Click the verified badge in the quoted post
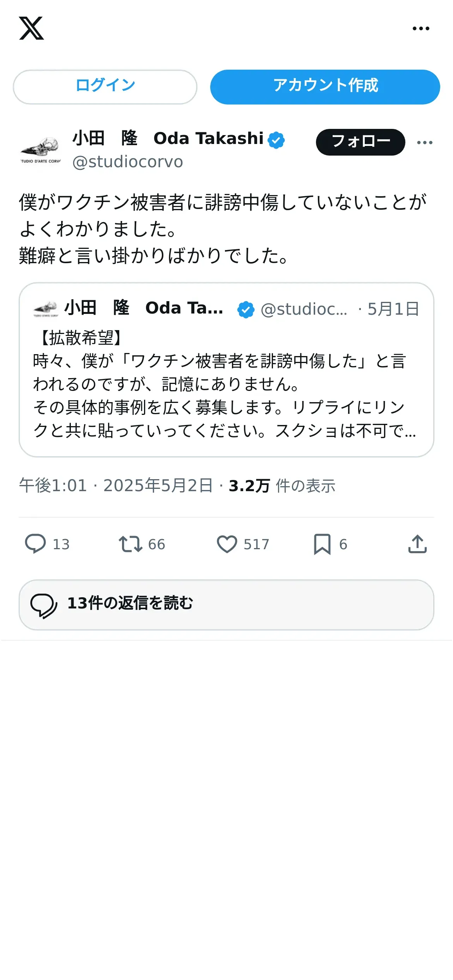Image resolution: width=453 pixels, height=980 pixels. (x=245, y=310)
